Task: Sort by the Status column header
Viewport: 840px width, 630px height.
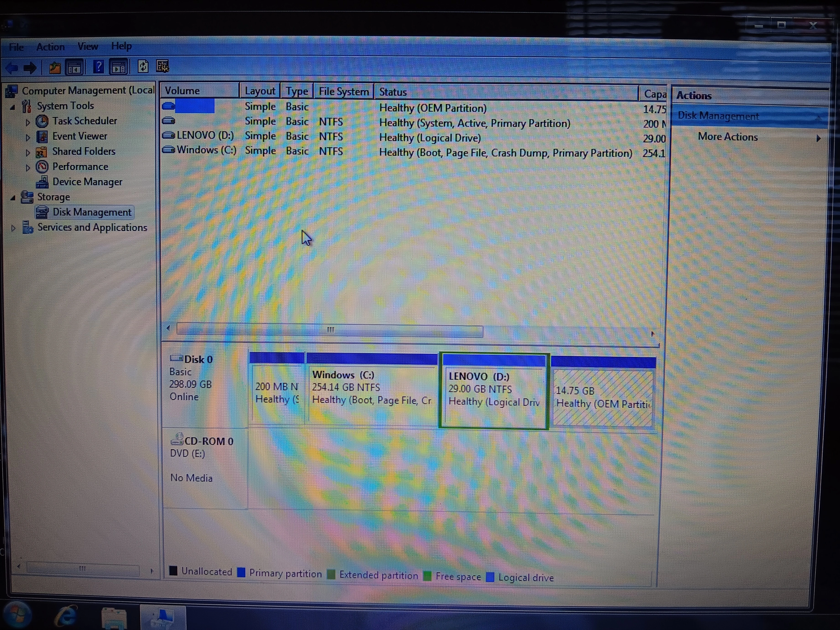Action: click(x=393, y=92)
